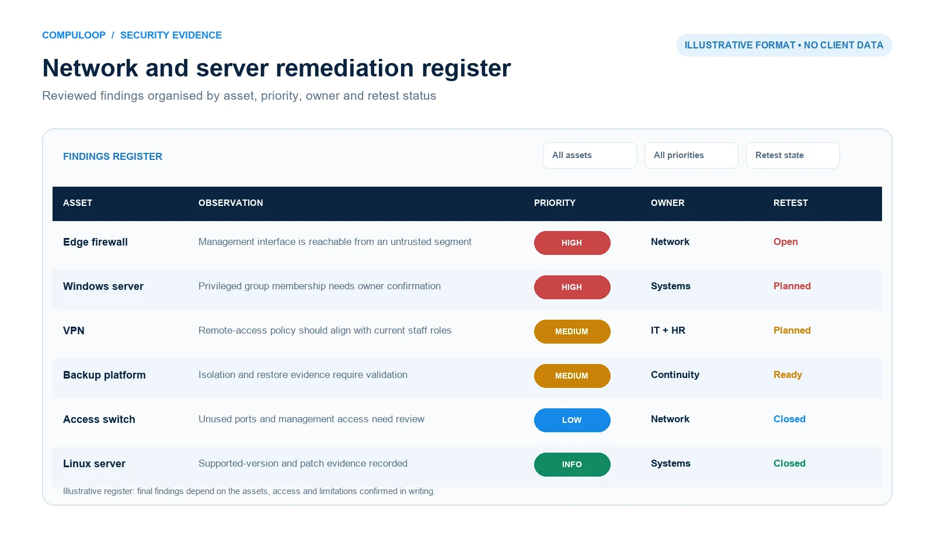Click the Access switch asset name
The width and height of the screenshot is (934, 560).
[x=99, y=419]
